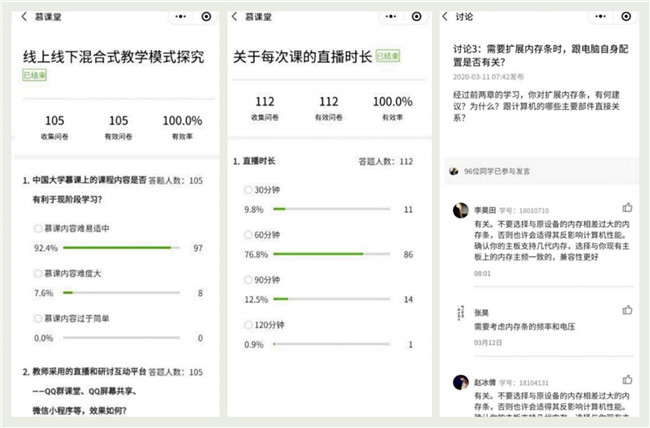Tap 已结束 status tag under 线上线下混合式教学模式探究
Viewport: 650px width, 428px height.
click(33, 75)
